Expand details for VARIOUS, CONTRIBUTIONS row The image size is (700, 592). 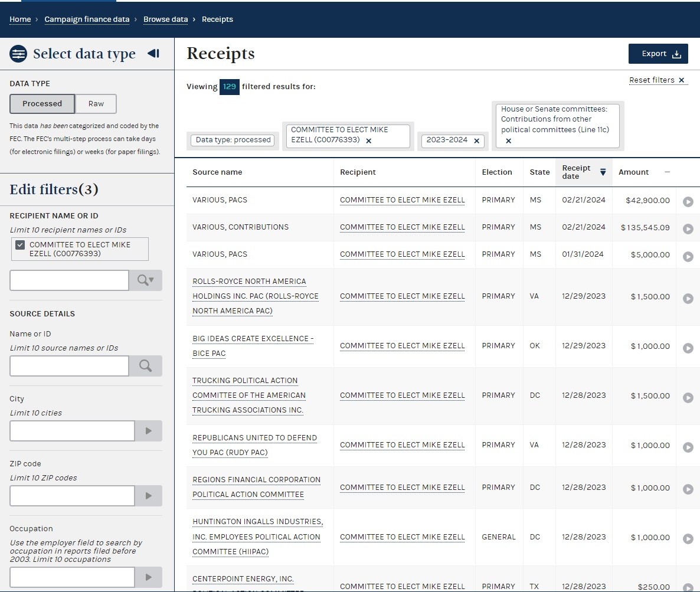688,229
